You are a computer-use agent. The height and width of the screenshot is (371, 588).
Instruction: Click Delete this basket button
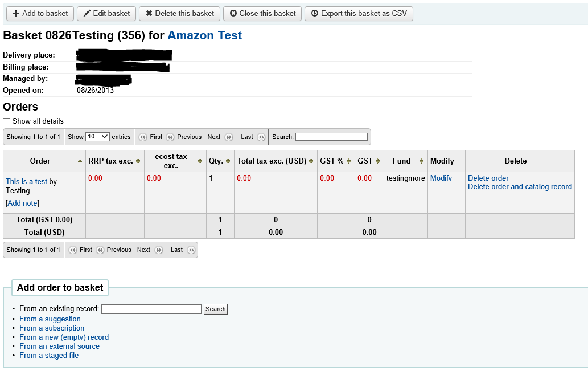[180, 13]
